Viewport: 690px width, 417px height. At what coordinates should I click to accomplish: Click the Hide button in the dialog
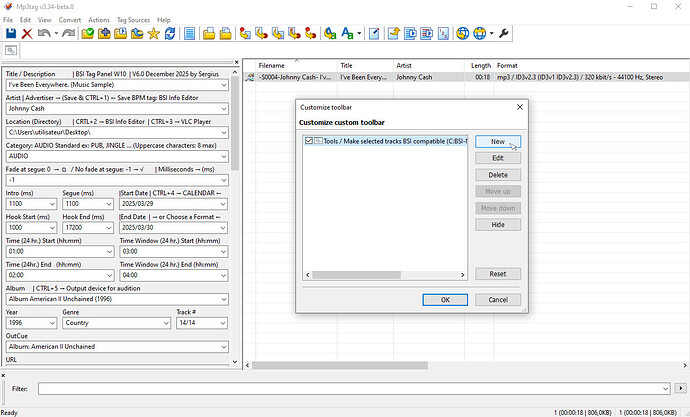tap(498, 225)
